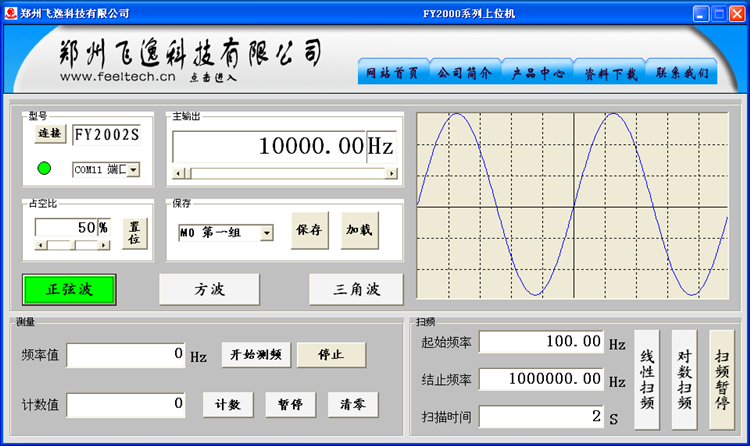Choose the 三角波 triangle waveform

click(355, 289)
